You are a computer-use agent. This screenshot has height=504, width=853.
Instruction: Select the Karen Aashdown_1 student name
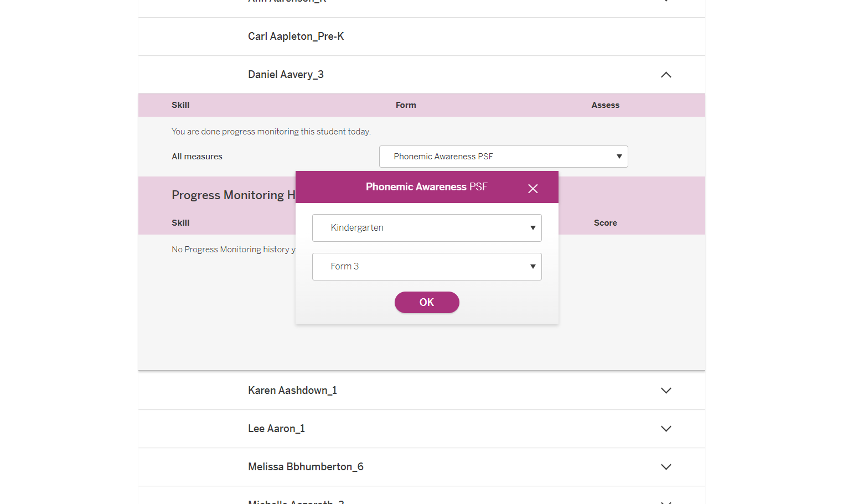point(292,391)
